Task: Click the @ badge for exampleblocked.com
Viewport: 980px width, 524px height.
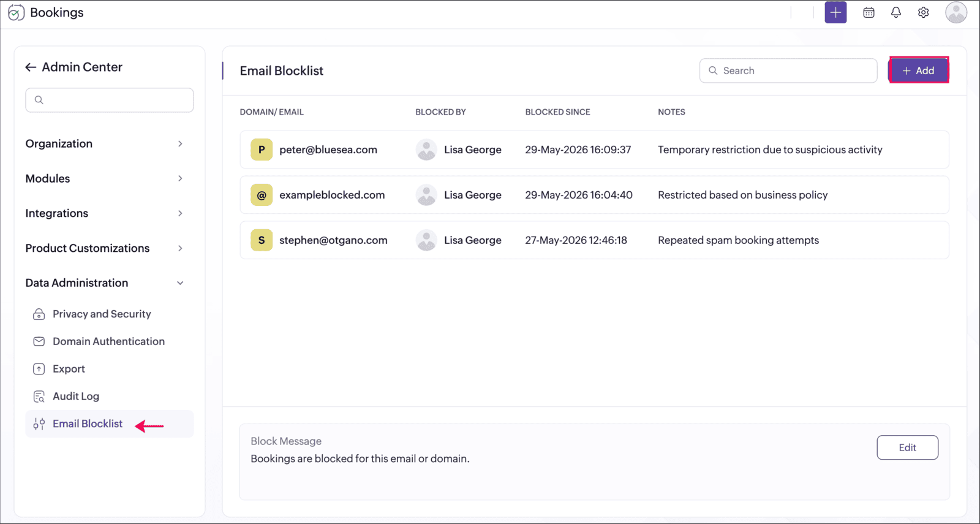Action: point(262,195)
